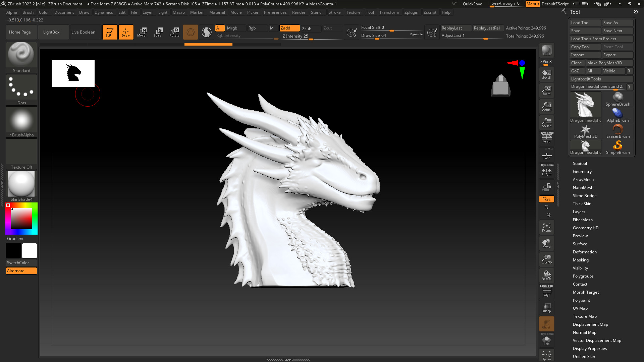Toggle XYZ rotation mode

point(546,199)
